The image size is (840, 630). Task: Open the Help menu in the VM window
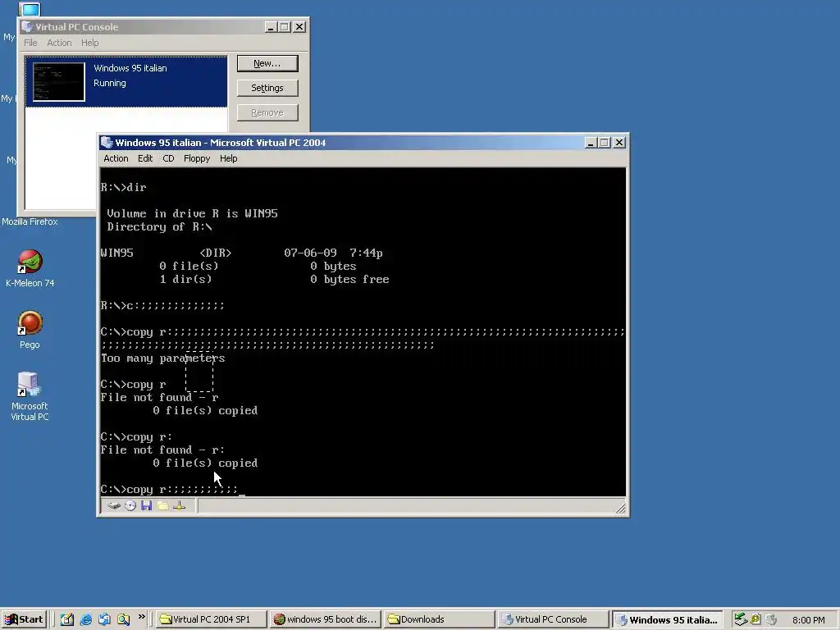[x=228, y=158]
